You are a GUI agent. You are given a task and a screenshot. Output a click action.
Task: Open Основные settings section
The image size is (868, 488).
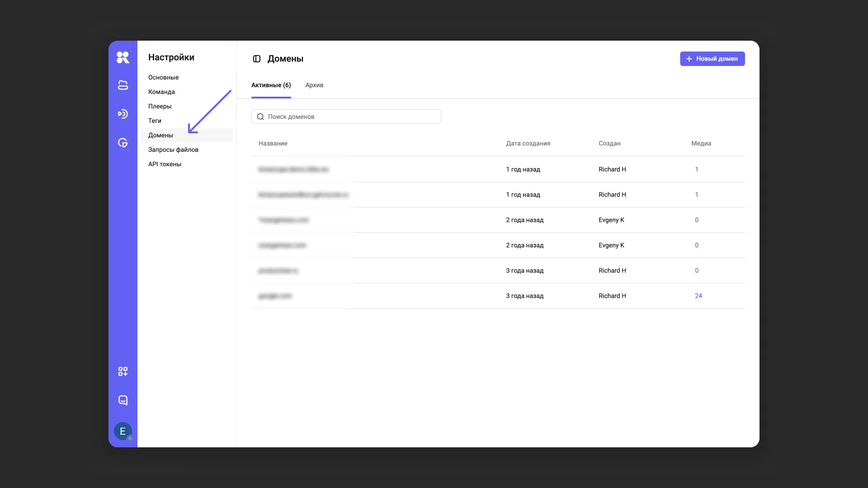tap(163, 77)
